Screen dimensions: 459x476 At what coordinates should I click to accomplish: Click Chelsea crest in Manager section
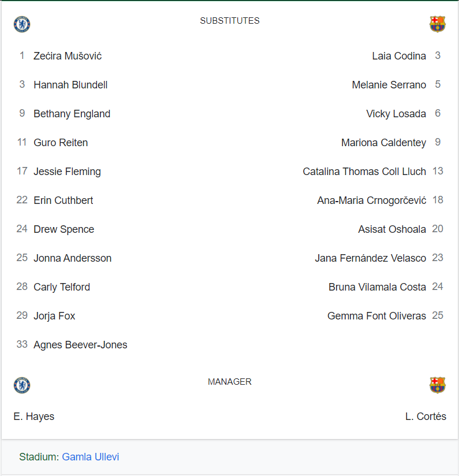[x=22, y=385]
